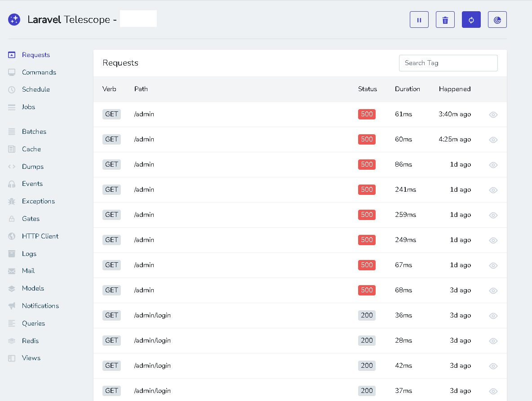Open the Batches section
This screenshot has width=532, height=401.
(34, 131)
